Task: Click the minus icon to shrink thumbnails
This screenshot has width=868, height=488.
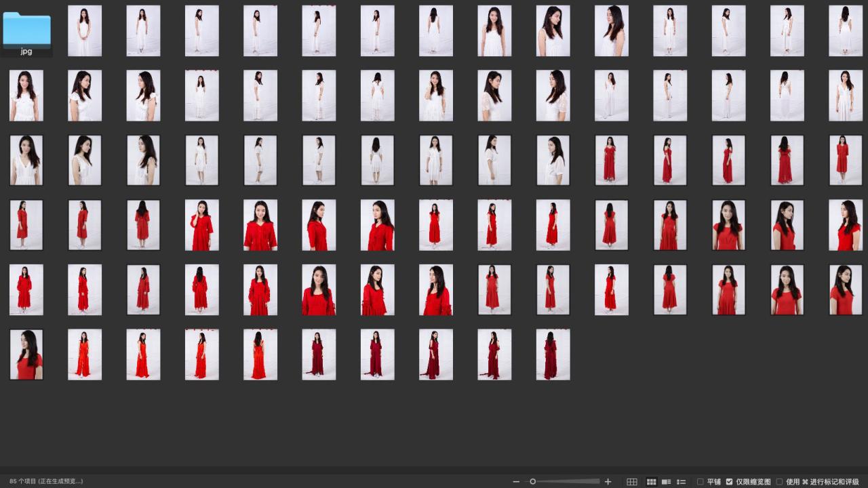Action: click(x=516, y=482)
